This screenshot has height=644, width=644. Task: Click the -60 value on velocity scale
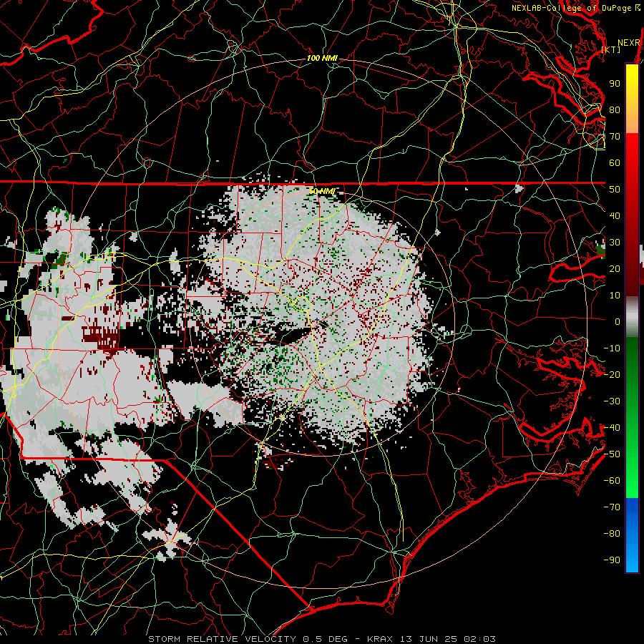click(612, 481)
